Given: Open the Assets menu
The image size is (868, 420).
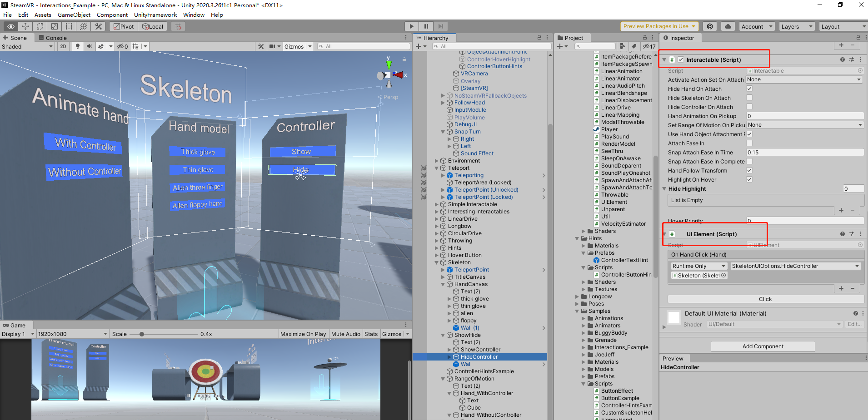Looking at the screenshot, I should (x=43, y=15).
